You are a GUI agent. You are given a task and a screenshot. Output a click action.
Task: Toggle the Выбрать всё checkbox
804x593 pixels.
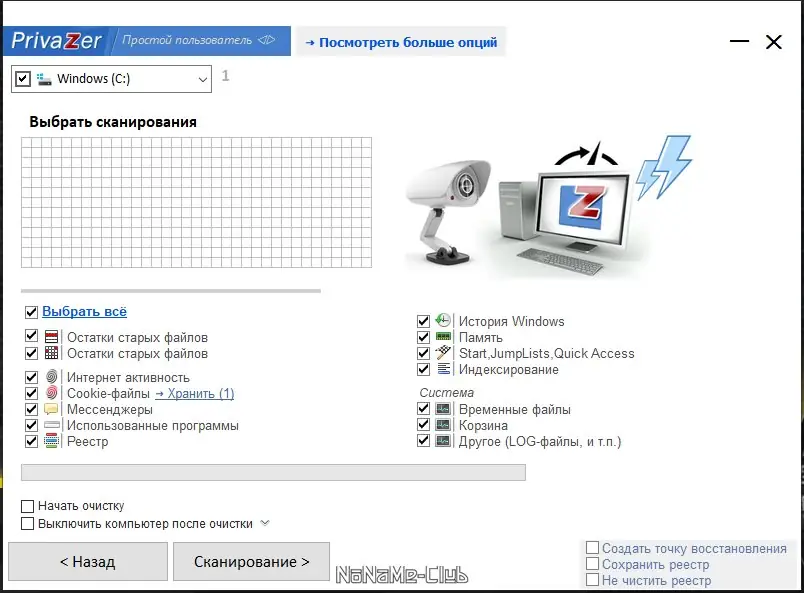[31, 312]
